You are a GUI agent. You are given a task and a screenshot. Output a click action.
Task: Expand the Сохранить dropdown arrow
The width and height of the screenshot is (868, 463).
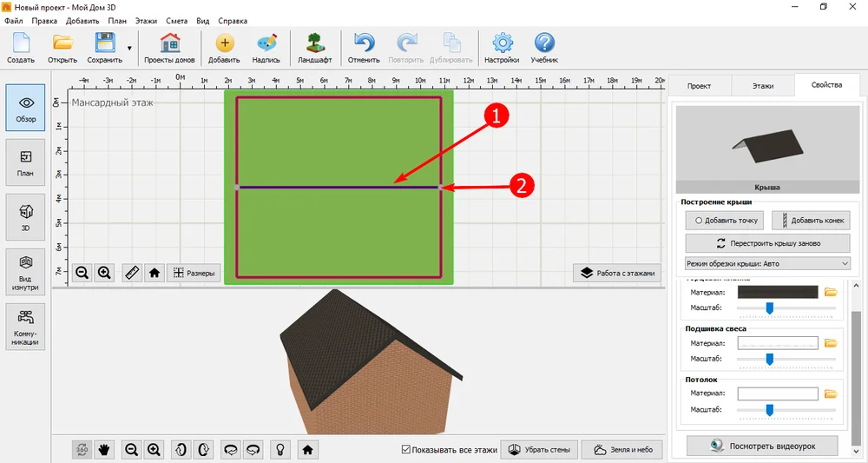(129, 48)
